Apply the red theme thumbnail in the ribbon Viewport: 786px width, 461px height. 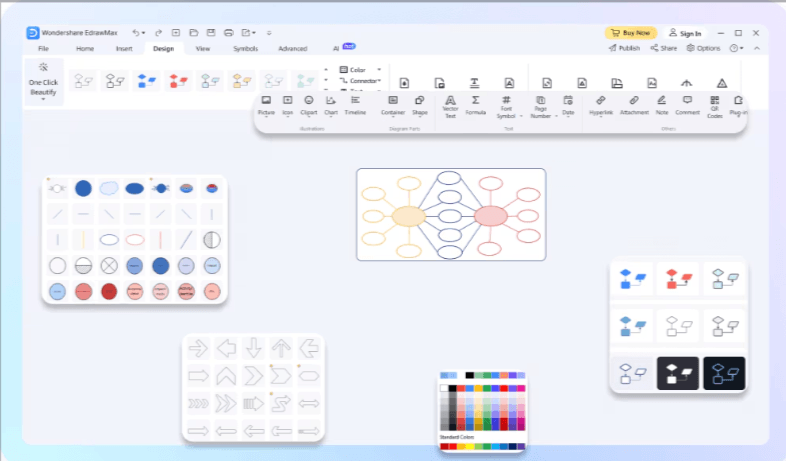pyautogui.click(x=178, y=81)
